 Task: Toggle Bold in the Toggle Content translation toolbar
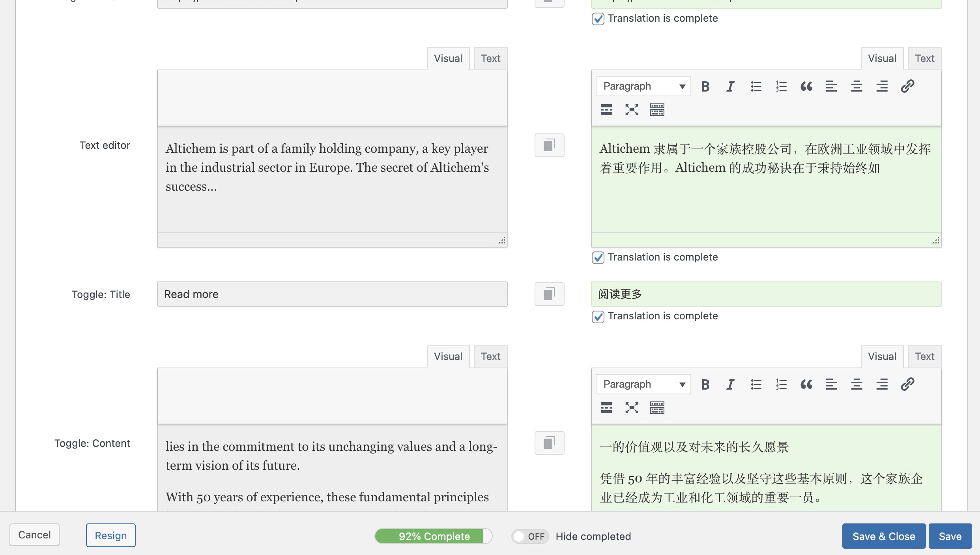tap(705, 384)
